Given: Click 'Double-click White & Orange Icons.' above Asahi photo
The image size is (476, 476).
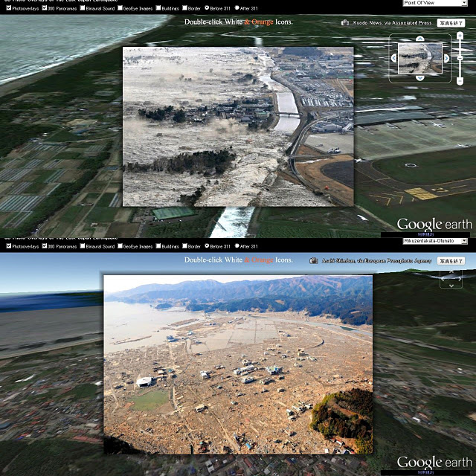Looking at the screenshot, I should coord(238,260).
